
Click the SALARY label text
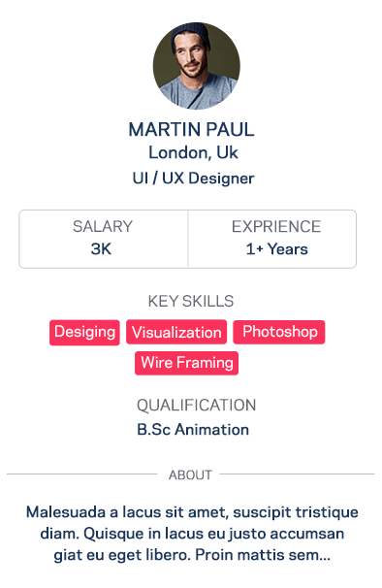(103, 226)
